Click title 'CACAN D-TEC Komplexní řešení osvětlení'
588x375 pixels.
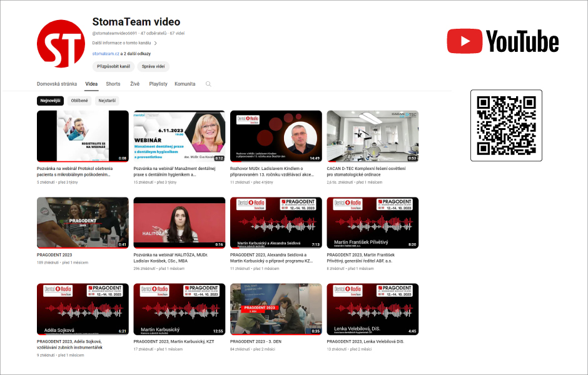pos(366,172)
